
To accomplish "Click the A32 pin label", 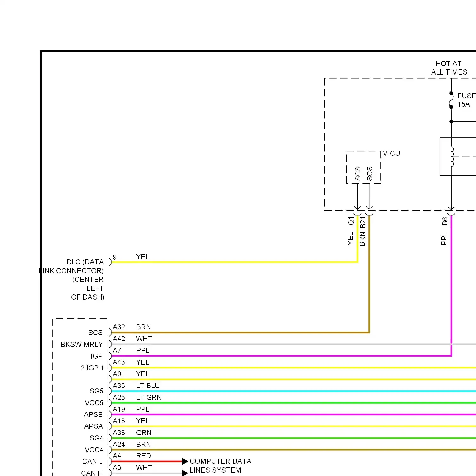I will pyautogui.click(x=119, y=327).
